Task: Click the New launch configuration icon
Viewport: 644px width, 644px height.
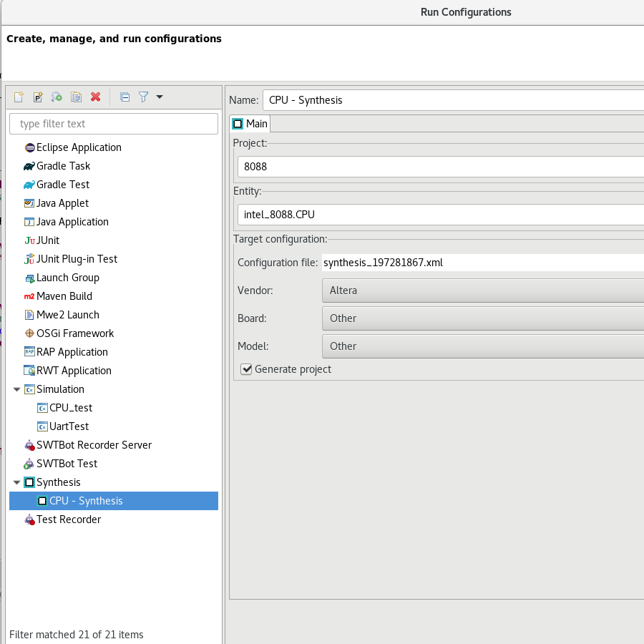Action: coord(19,97)
